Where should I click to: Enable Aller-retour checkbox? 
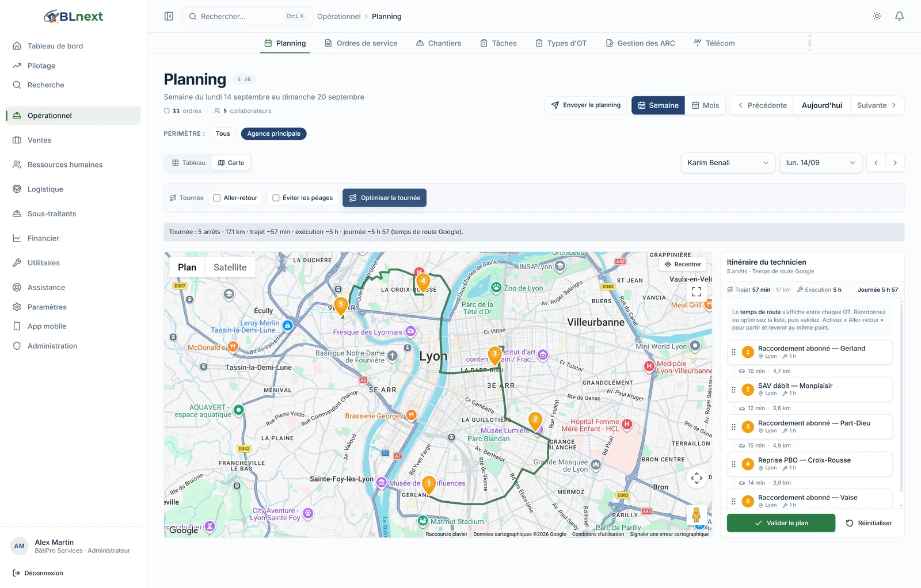(217, 198)
